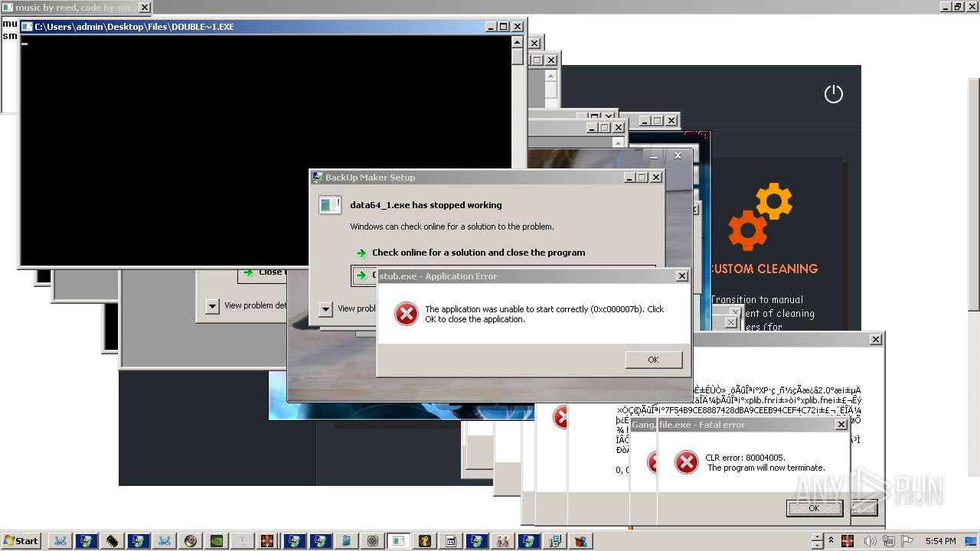Click the orange patterned taskbar icon left of the separator
The image size is (980, 551).
coord(267,541)
